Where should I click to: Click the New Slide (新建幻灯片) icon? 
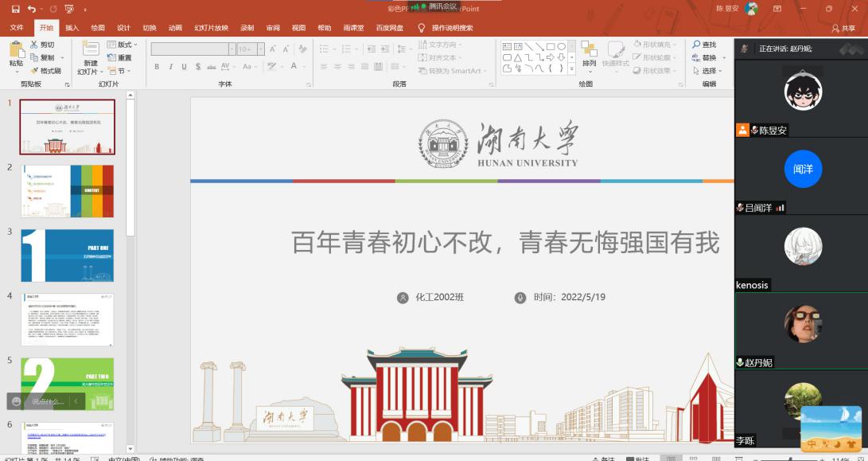pos(90,49)
